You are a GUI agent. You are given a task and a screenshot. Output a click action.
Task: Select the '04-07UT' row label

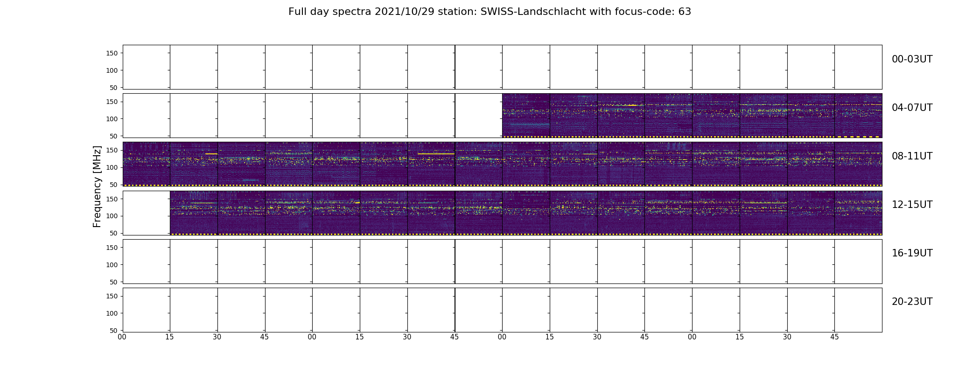[912, 108]
